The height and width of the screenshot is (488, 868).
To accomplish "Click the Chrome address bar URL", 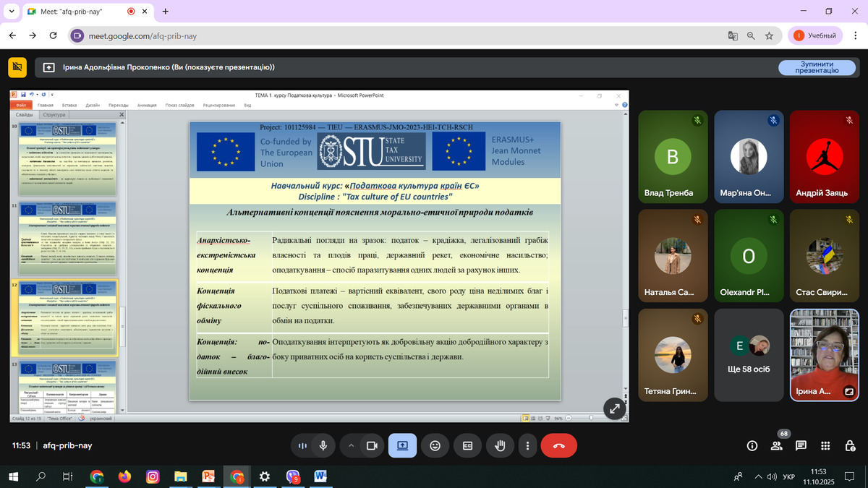I will (x=142, y=35).
